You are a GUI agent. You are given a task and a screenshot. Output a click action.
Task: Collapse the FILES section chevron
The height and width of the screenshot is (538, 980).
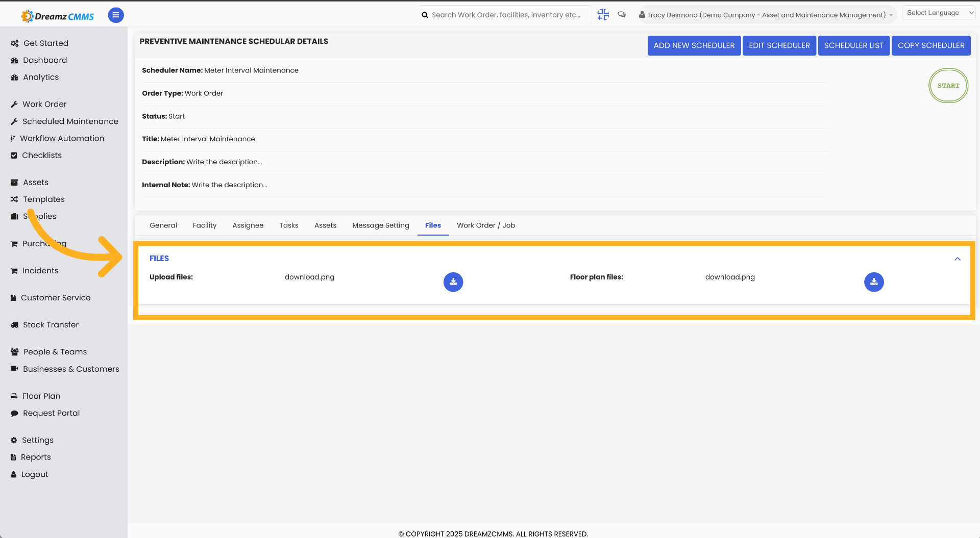(958, 259)
